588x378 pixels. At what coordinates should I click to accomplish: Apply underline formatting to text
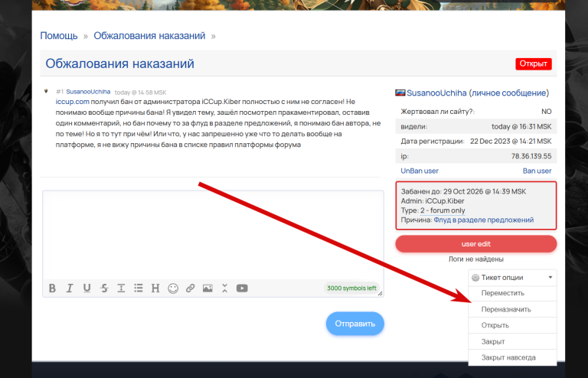click(x=87, y=288)
